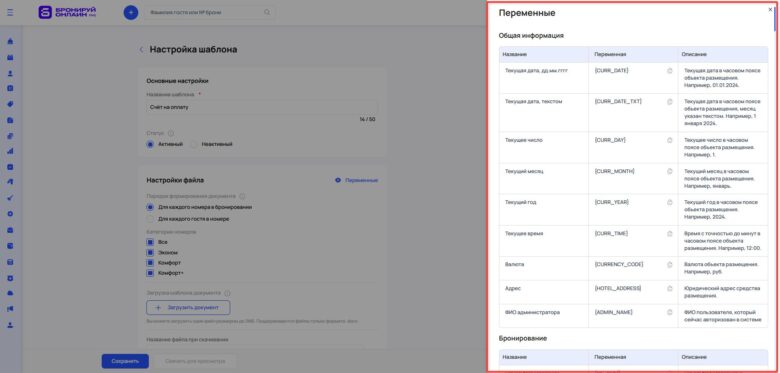The width and height of the screenshot is (780, 373).
Task: Click the [CURR_MONTH] variable text
Action: [614, 171]
